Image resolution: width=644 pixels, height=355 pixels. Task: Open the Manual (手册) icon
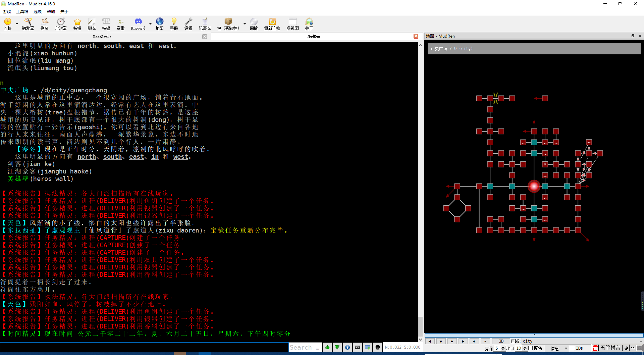(174, 24)
